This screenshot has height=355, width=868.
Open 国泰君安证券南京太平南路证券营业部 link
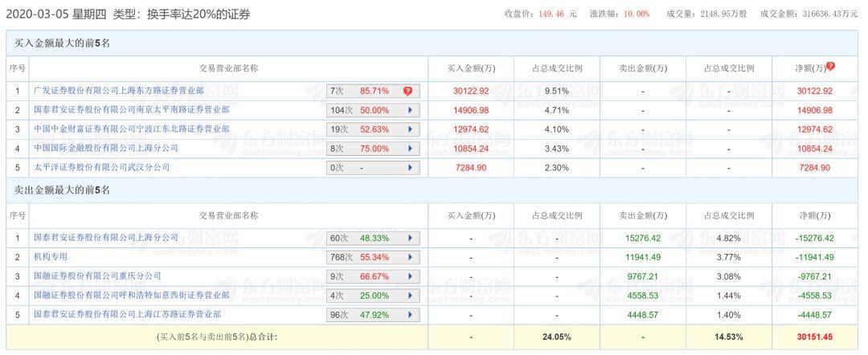click(x=131, y=109)
